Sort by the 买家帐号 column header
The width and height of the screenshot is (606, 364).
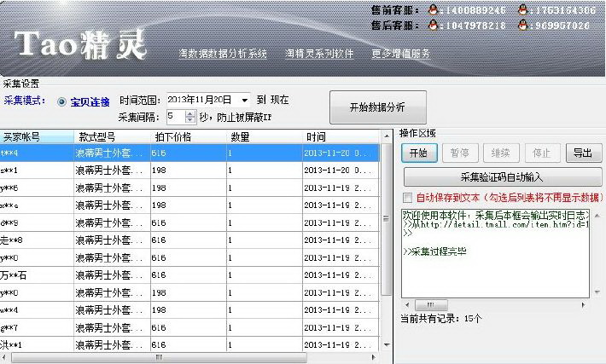[37, 136]
